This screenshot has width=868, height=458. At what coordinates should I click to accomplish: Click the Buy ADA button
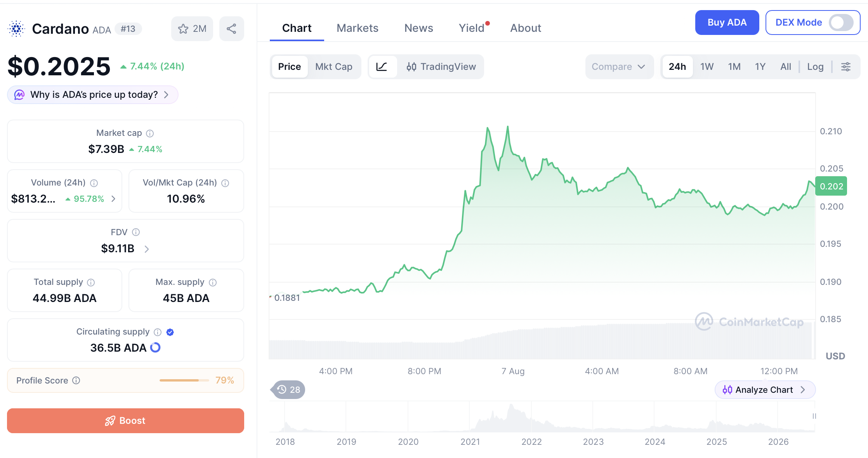[727, 23]
